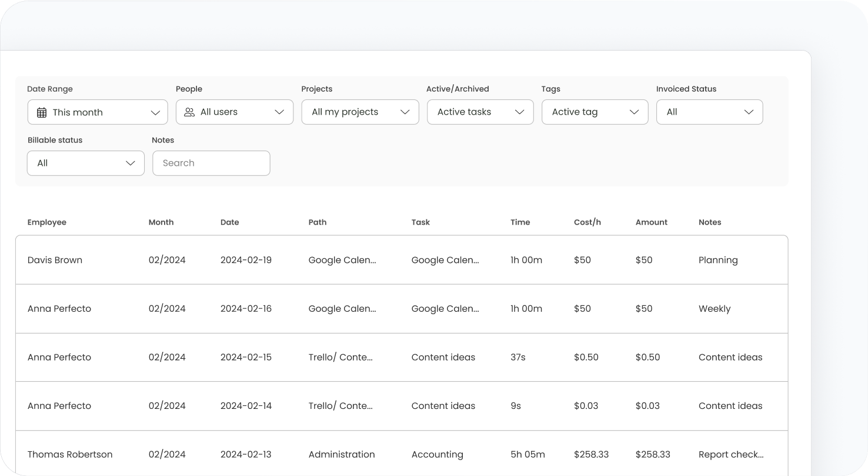The image size is (868, 476).
Task: Click the Date column header
Action: [230, 222]
